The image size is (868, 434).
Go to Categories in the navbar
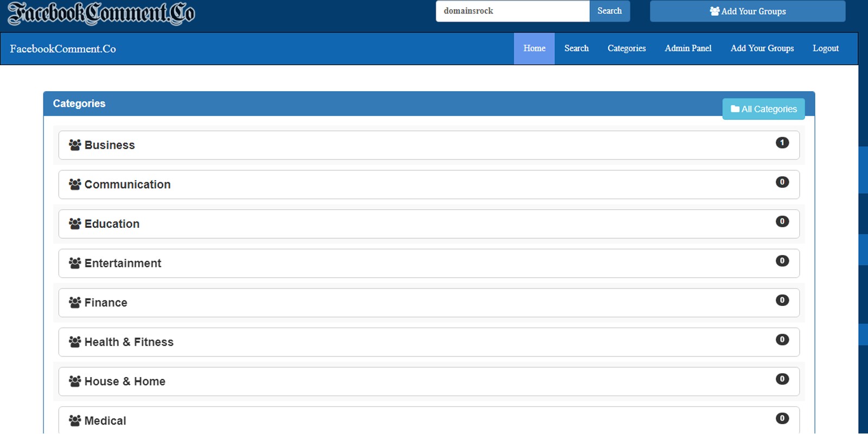(627, 48)
